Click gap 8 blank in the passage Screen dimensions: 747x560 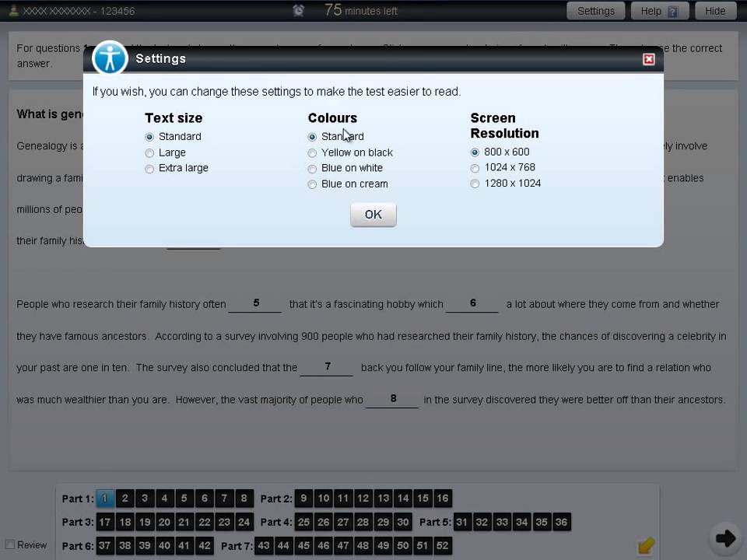pos(392,399)
